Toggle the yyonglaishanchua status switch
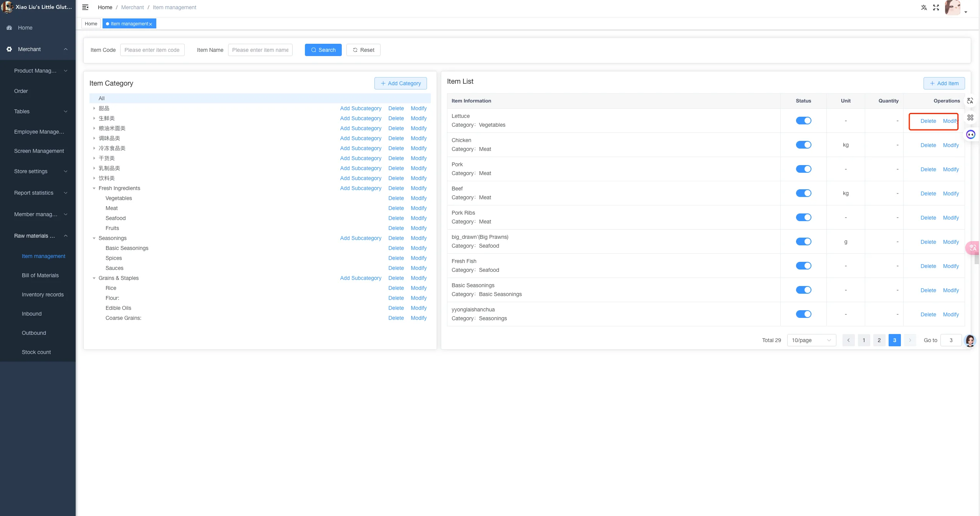The width and height of the screenshot is (980, 516). coord(803,314)
